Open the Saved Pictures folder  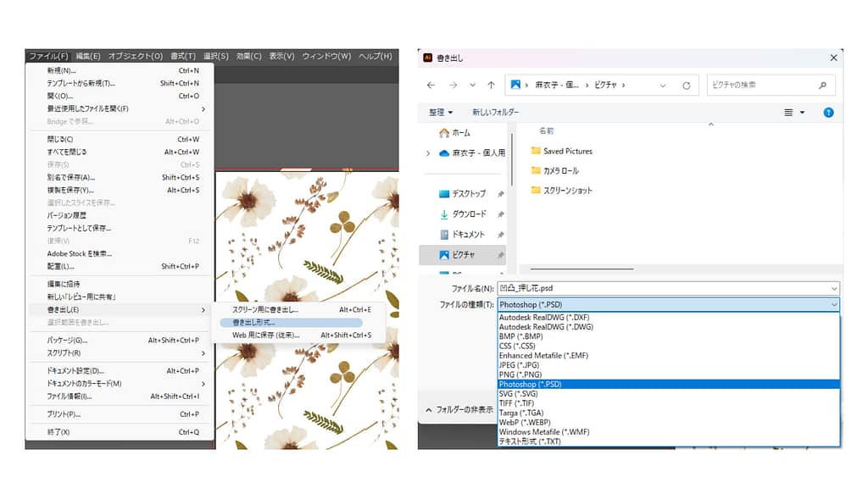(x=567, y=151)
